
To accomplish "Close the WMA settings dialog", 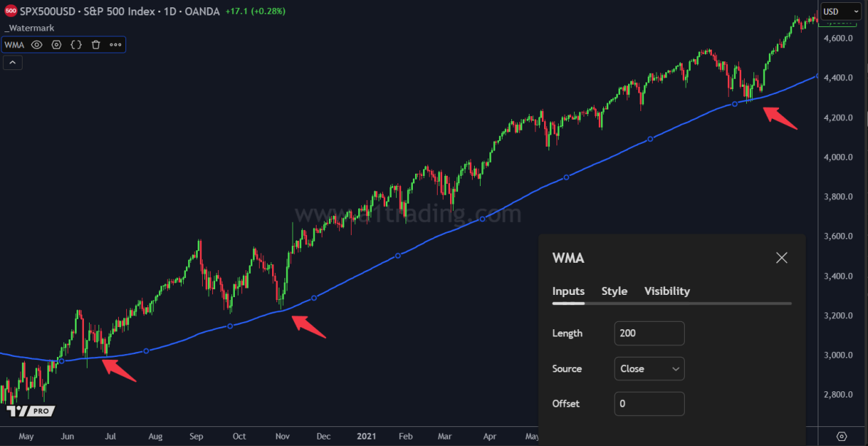I will [781, 258].
